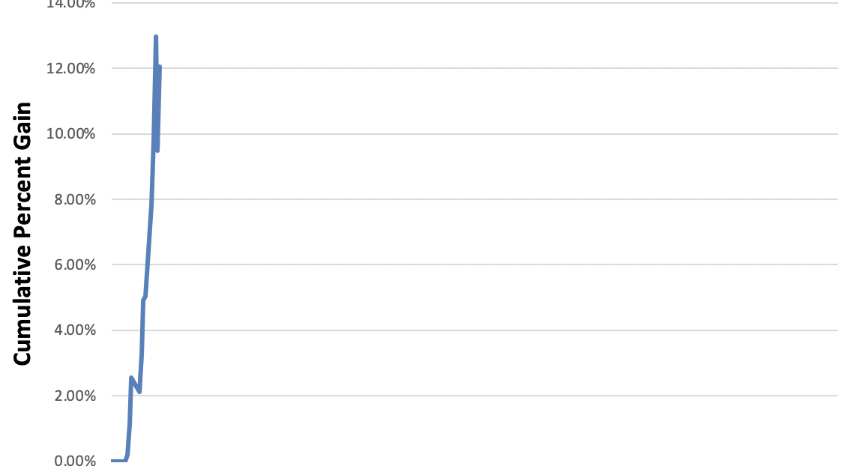Select the 10.00% horizontal gridline

click(x=495, y=134)
